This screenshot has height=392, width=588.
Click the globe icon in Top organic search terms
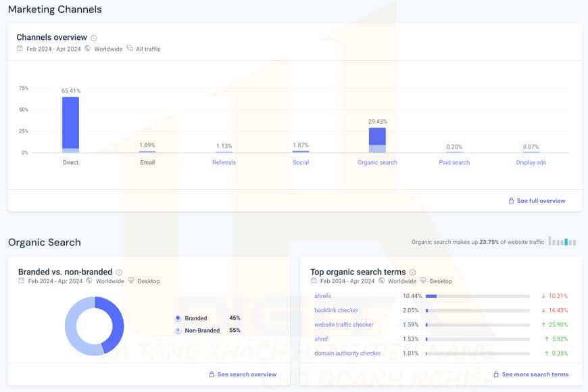[381, 280]
